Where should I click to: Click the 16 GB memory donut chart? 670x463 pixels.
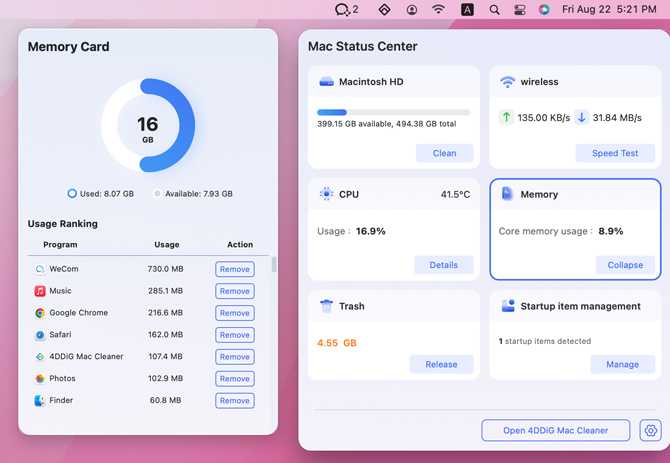(x=148, y=125)
